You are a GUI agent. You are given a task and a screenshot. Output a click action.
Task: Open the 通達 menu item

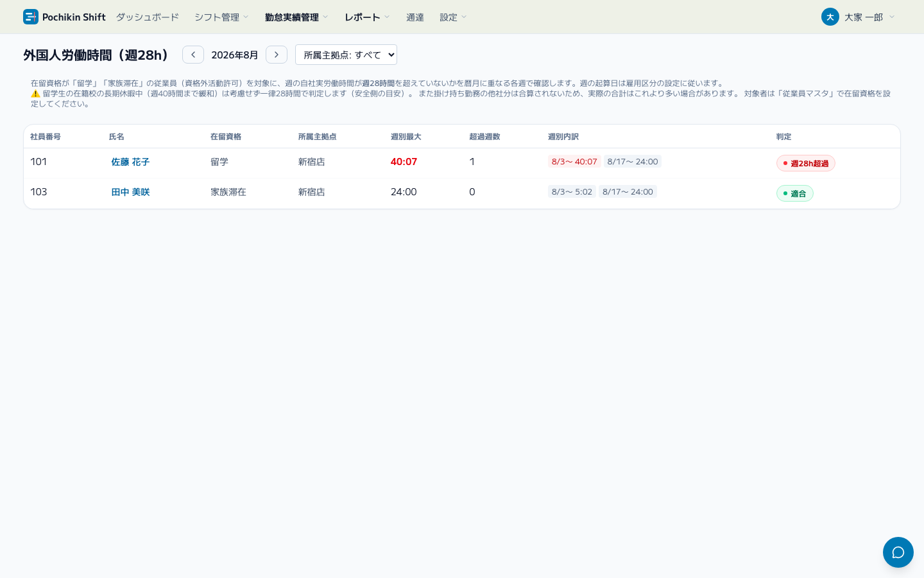(415, 17)
